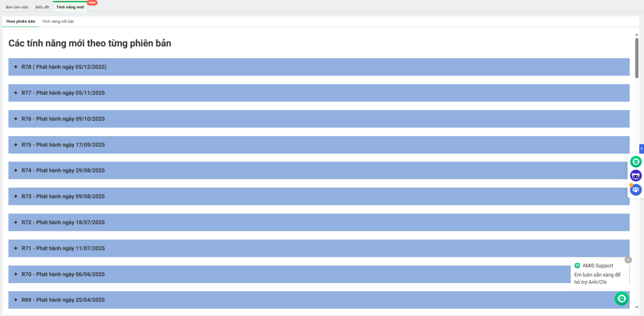
Task: Switch to the Biểu đồ tab
Action: (x=42, y=7)
